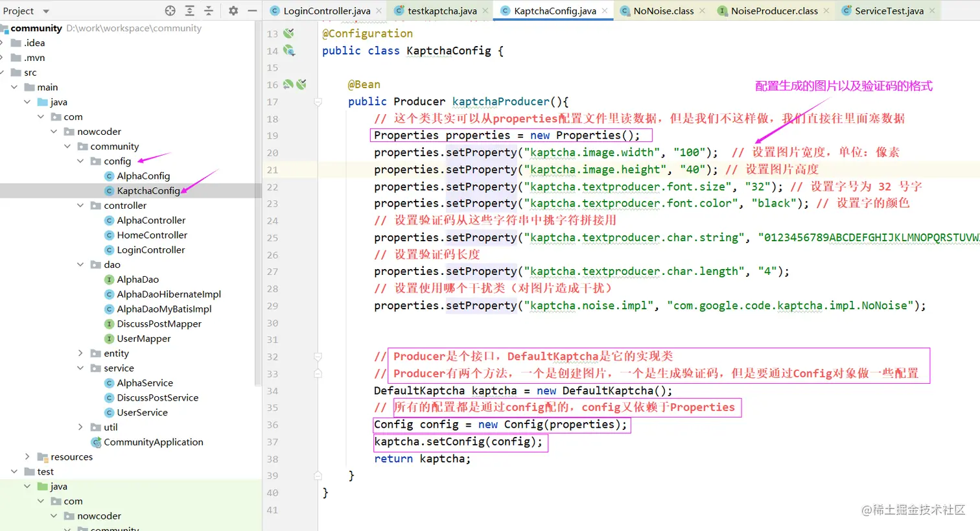Open the UserService class
Image resolution: width=980 pixels, height=531 pixels.
pos(143,412)
